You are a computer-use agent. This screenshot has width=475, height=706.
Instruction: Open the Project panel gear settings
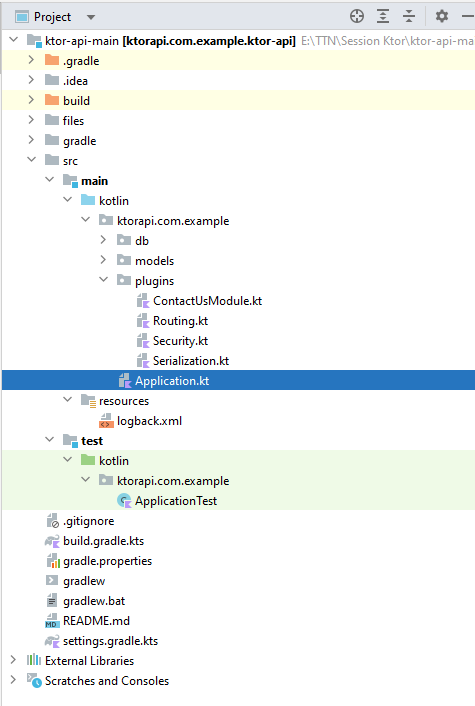pos(442,17)
